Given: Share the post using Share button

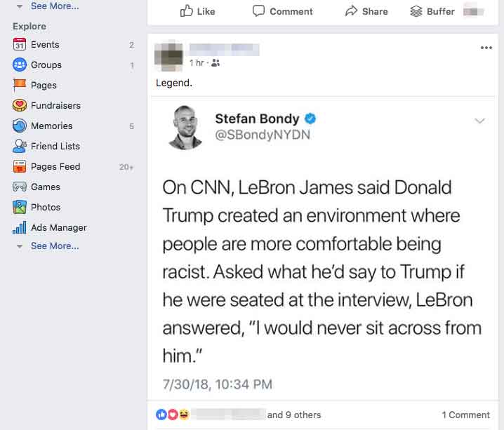Looking at the screenshot, I should click(366, 11).
